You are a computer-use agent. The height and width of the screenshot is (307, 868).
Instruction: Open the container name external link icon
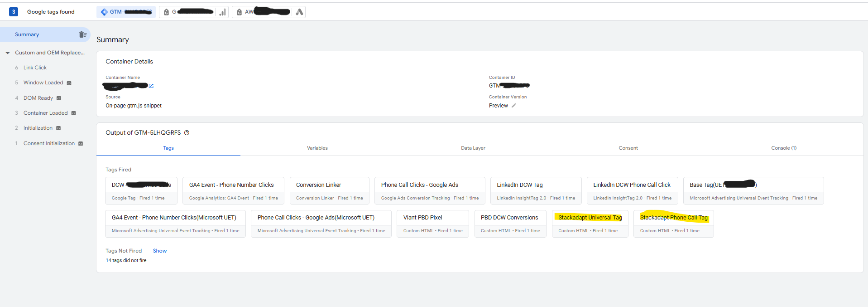tap(151, 86)
